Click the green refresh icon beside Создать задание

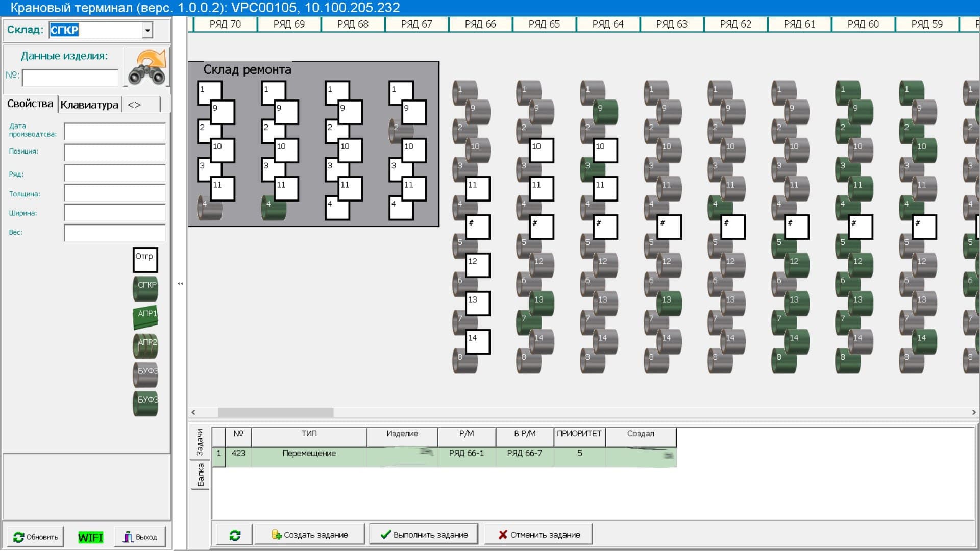click(234, 535)
